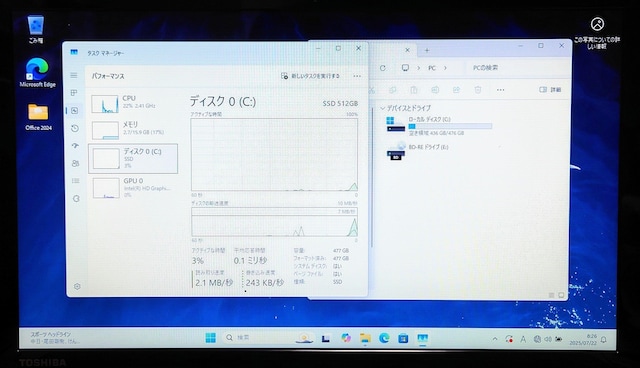640x368 pixels.
Task: Open the Windows Start menu
Action: point(211,338)
